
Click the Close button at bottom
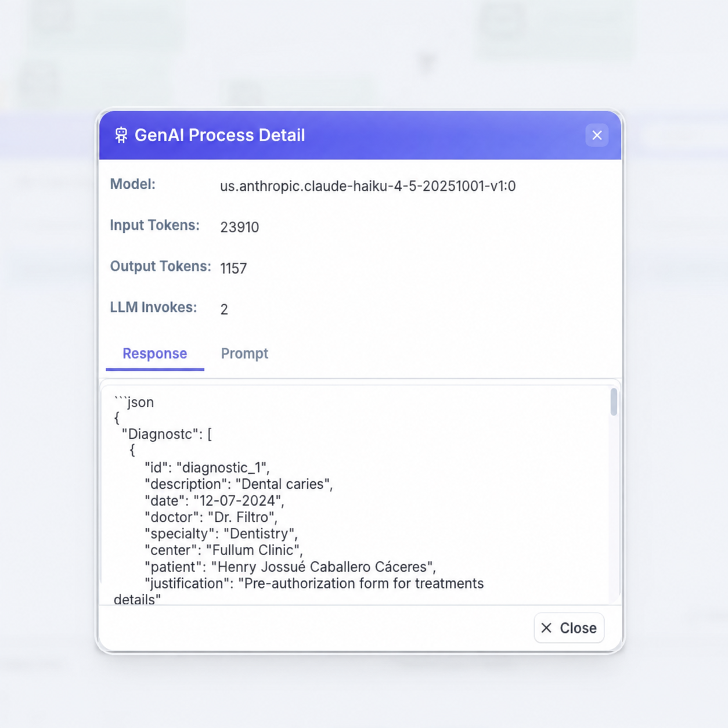click(x=569, y=628)
